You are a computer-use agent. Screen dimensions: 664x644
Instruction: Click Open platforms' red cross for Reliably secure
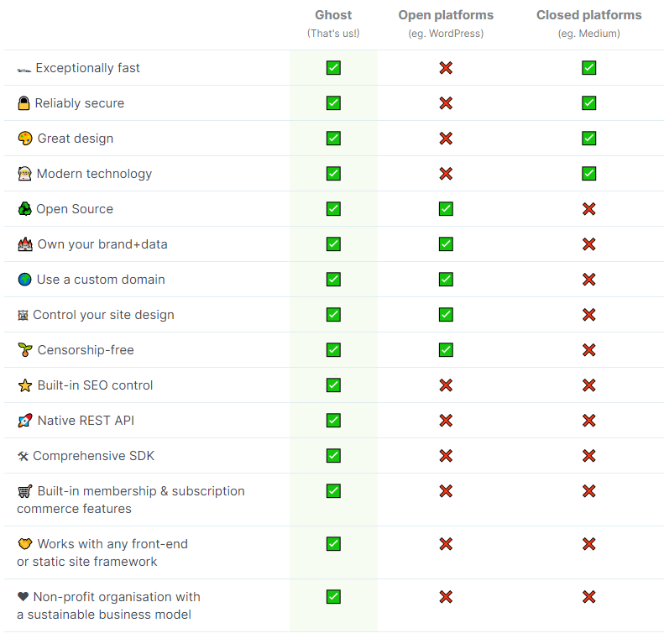pos(446,103)
